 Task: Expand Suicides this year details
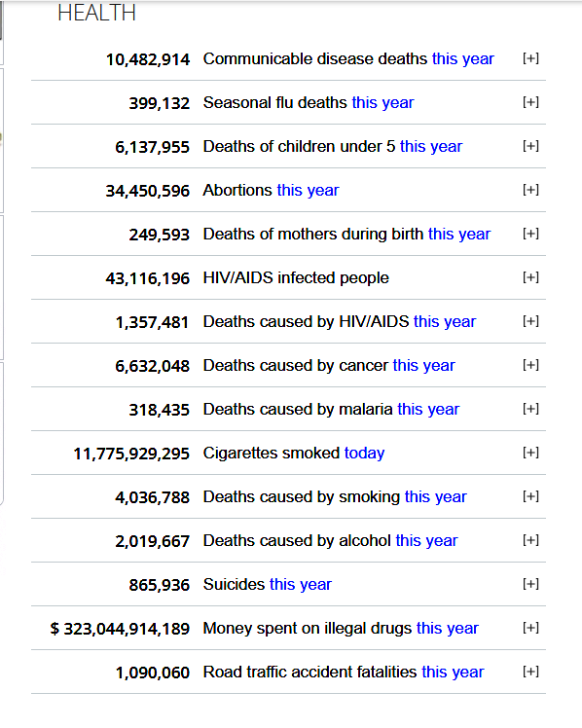(x=530, y=584)
